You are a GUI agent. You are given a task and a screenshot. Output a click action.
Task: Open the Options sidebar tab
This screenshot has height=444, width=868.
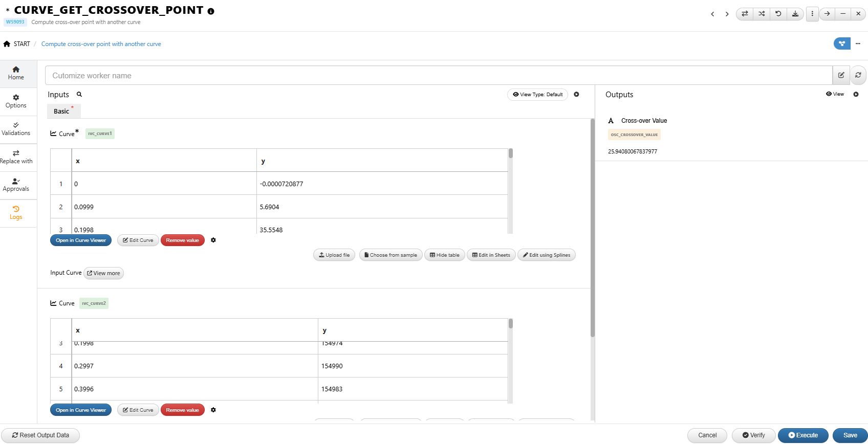16,101
